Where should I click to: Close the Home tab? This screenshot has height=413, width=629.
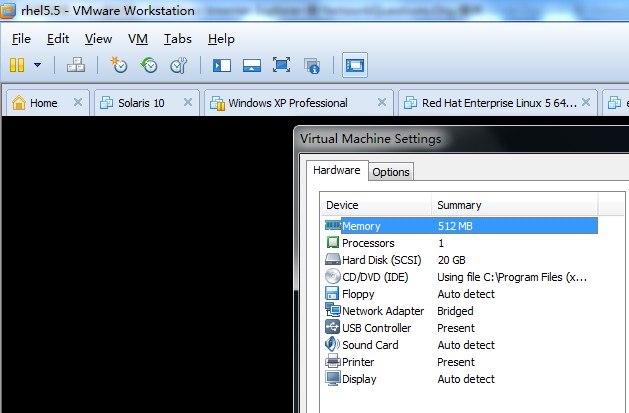click(x=78, y=102)
